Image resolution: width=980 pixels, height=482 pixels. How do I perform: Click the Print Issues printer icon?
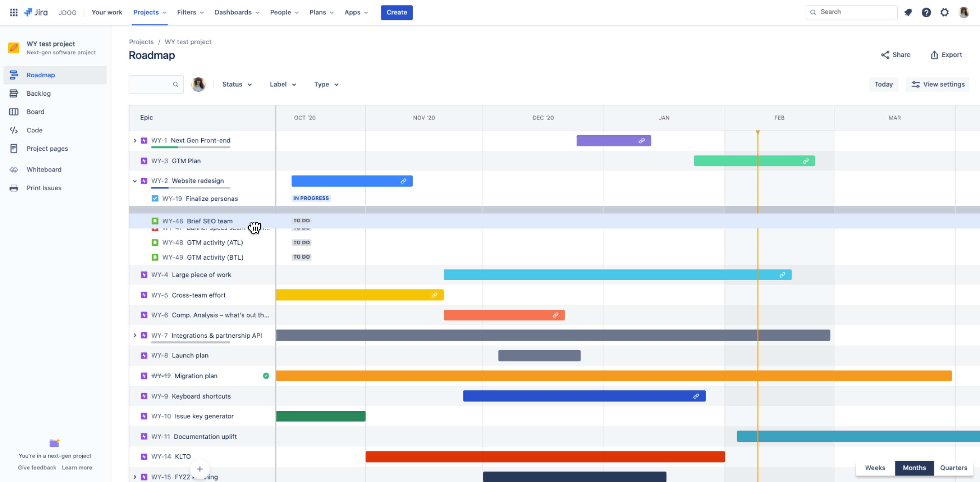coord(14,188)
